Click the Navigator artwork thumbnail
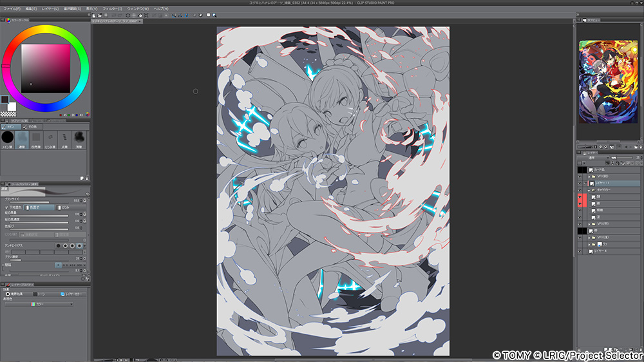This screenshot has width=644, height=362. click(609, 82)
